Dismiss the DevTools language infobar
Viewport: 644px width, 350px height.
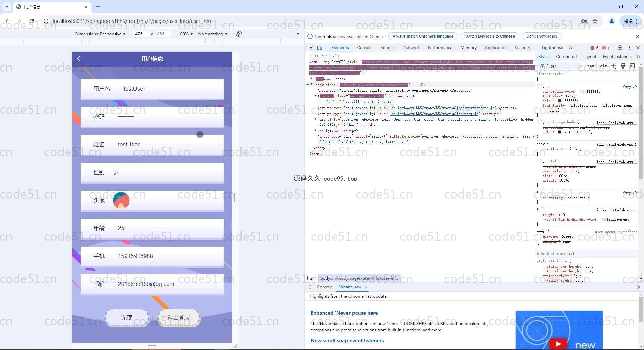638,36
